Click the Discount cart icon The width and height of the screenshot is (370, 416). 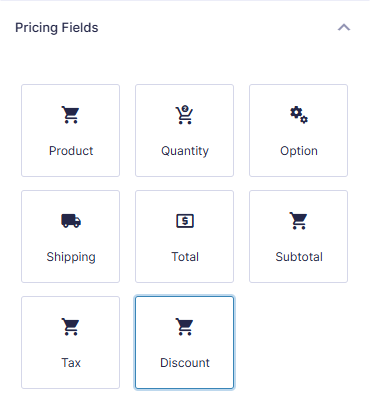pyautogui.click(x=185, y=327)
